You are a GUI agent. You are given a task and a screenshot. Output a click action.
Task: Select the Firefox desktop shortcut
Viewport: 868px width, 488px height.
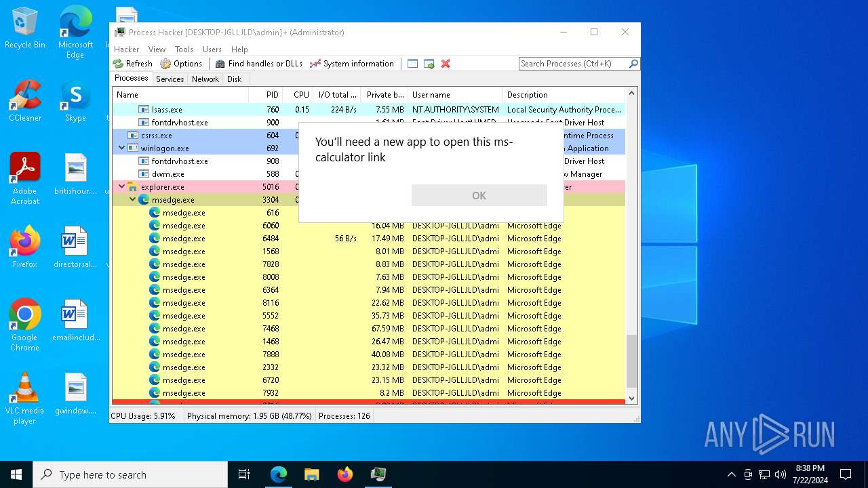click(25, 247)
